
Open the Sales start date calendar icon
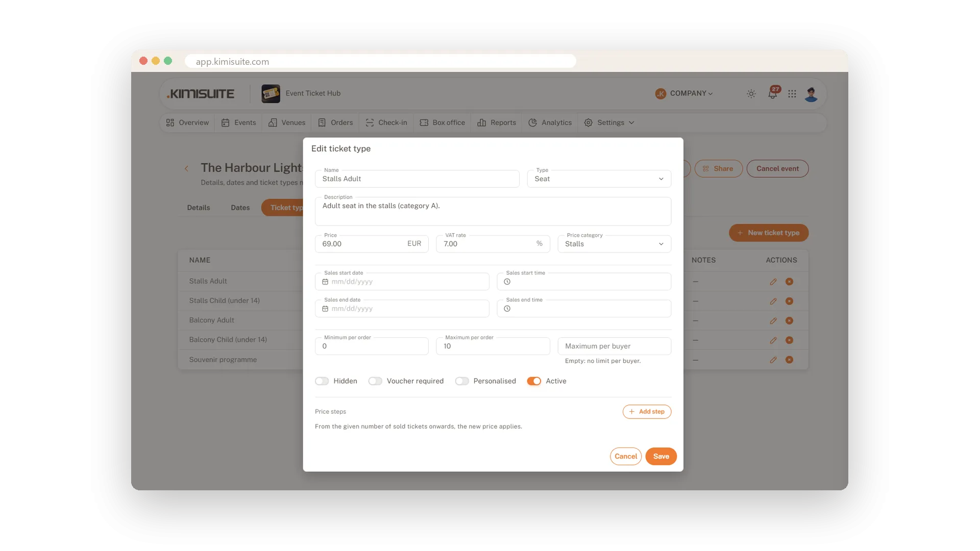click(325, 282)
